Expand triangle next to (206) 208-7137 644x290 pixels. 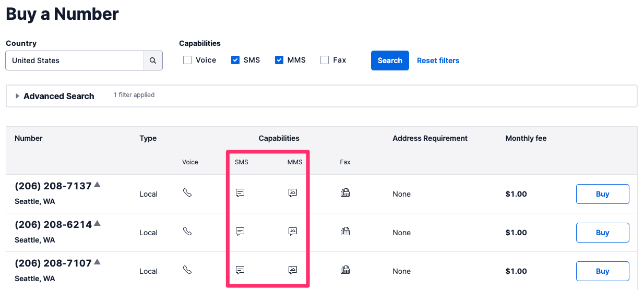pyautogui.click(x=97, y=185)
